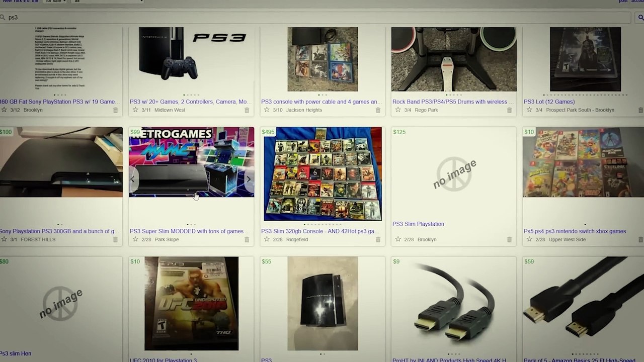View photo of PS3 and games on carpet
Viewport: 644px width, 362px height.
pyautogui.click(x=323, y=59)
